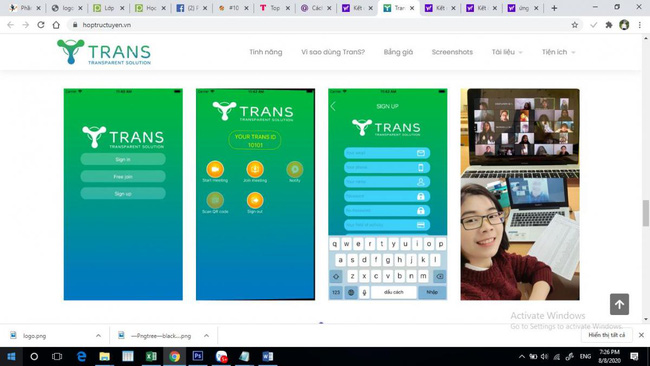This screenshot has width=650, height=366.
Task: Open options arrow for logo.png download
Action: click(98, 336)
